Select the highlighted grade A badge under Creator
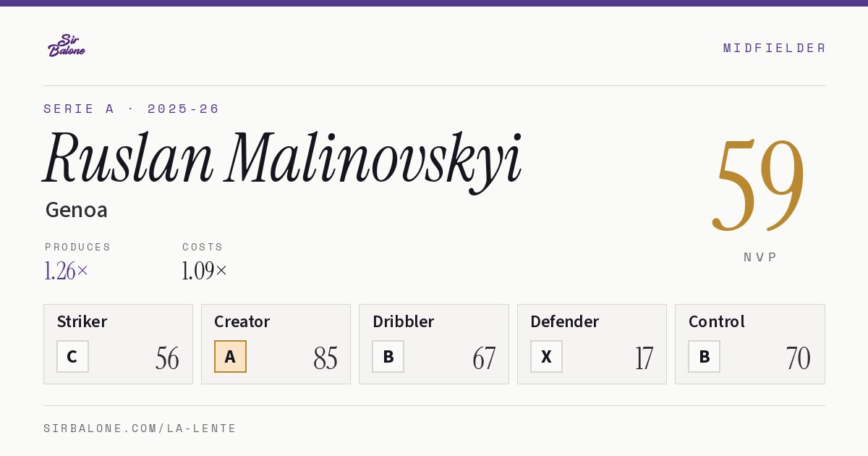Viewport: 868px width, 456px height. tap(230, 356)
